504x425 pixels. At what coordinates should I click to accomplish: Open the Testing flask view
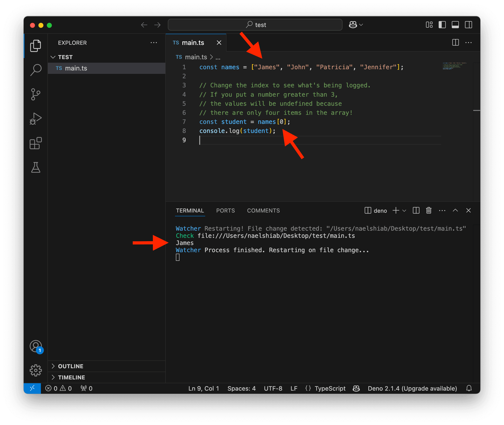[x=36, y=167]
